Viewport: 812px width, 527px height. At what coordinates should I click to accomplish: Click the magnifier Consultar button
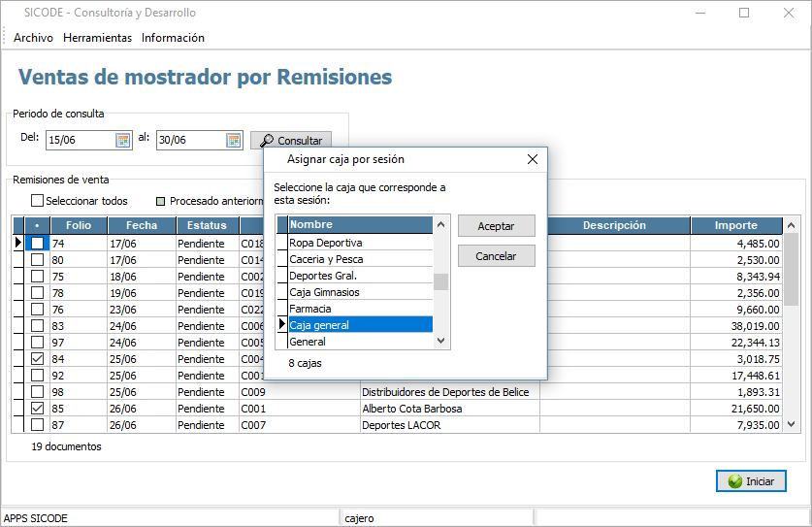[x=291, y=141]
